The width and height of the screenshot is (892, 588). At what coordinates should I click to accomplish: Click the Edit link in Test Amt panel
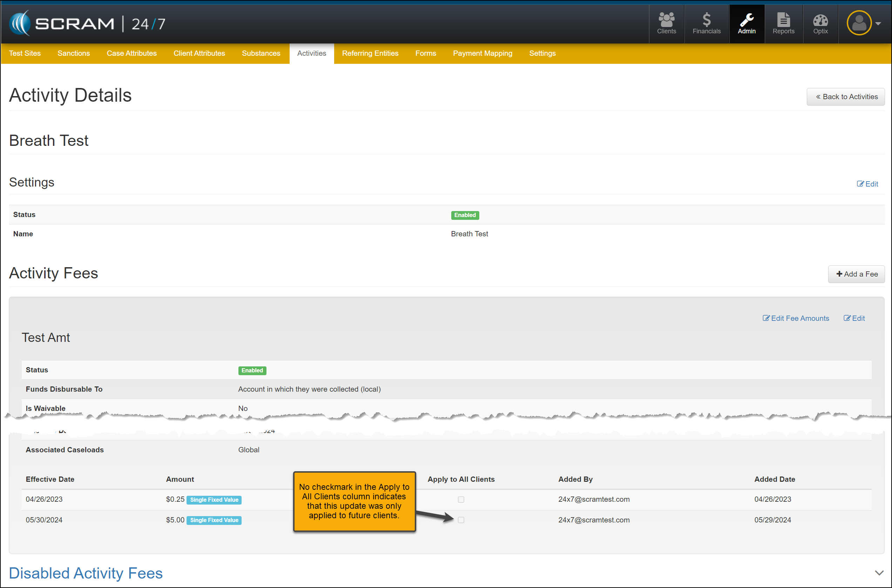coord(854,318)
